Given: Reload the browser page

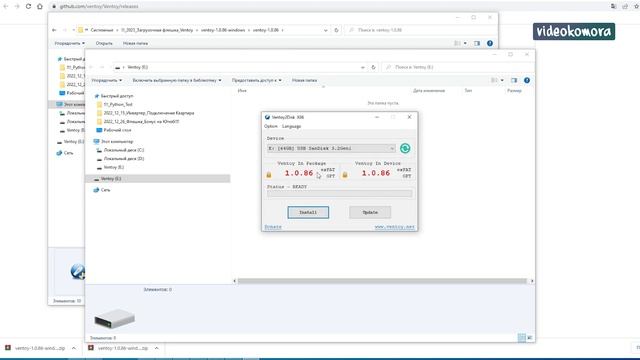Looking at the screenshot, I should [x=28, y=6].
